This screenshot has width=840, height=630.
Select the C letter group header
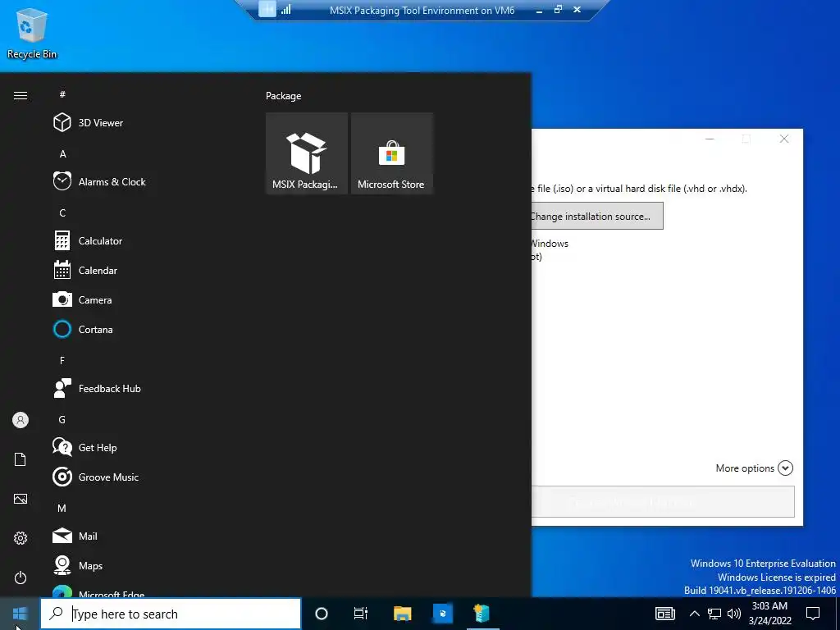pyautogui.click(x=62, y=212)
